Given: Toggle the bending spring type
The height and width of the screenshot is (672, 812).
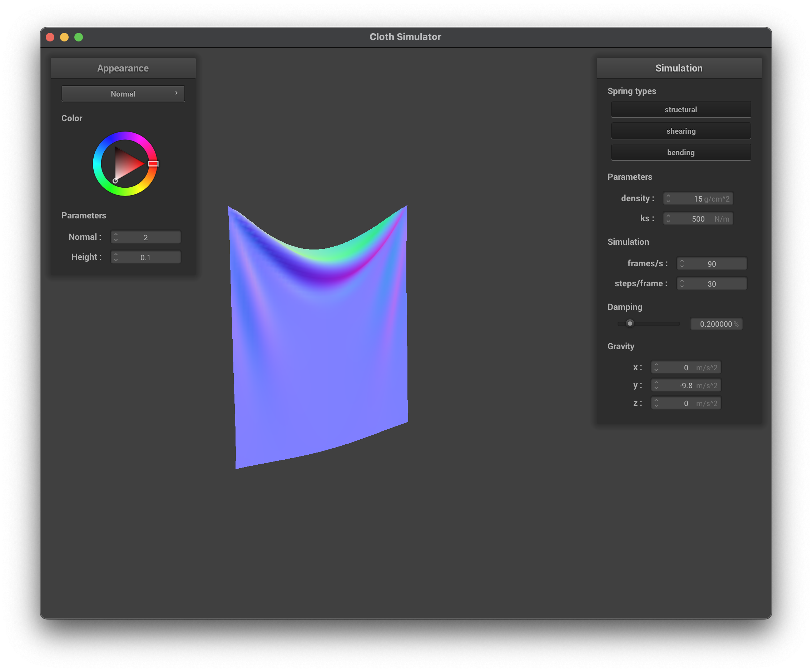Looking at the screenshot, I should point(680,152).
